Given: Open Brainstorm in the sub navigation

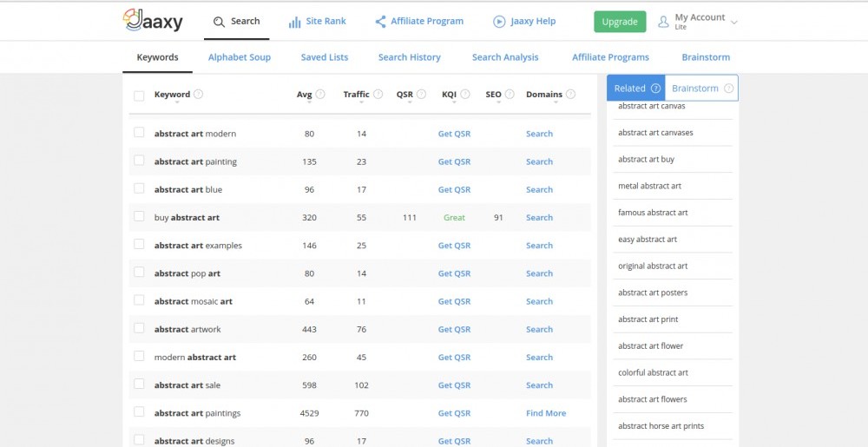Looking at the screenshot, I should tap(706, 57).
